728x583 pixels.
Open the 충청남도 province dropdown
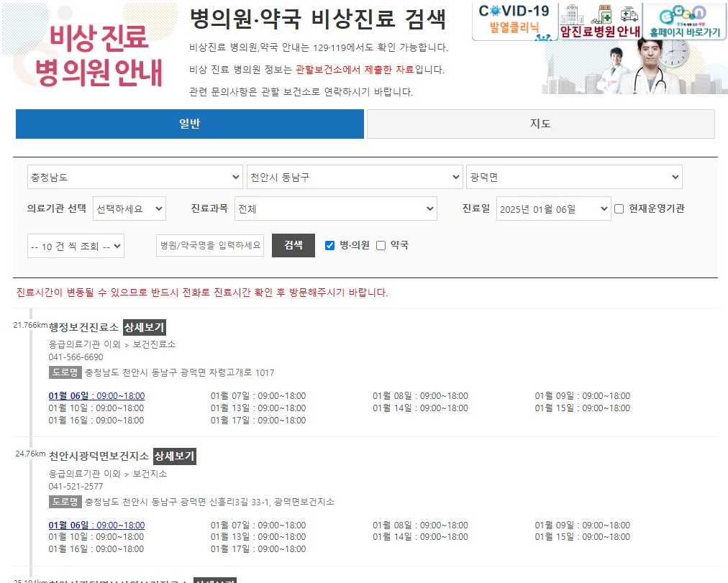(x=135, y=177)
